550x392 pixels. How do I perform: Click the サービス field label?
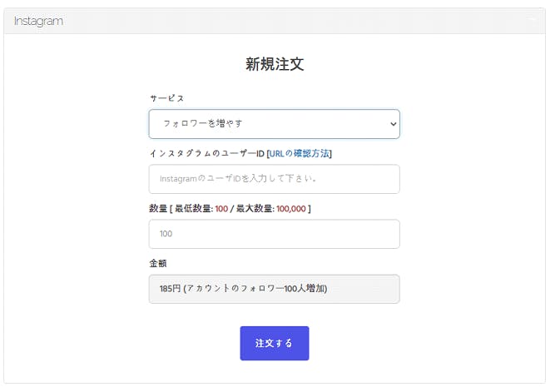[x=166, y=98]
